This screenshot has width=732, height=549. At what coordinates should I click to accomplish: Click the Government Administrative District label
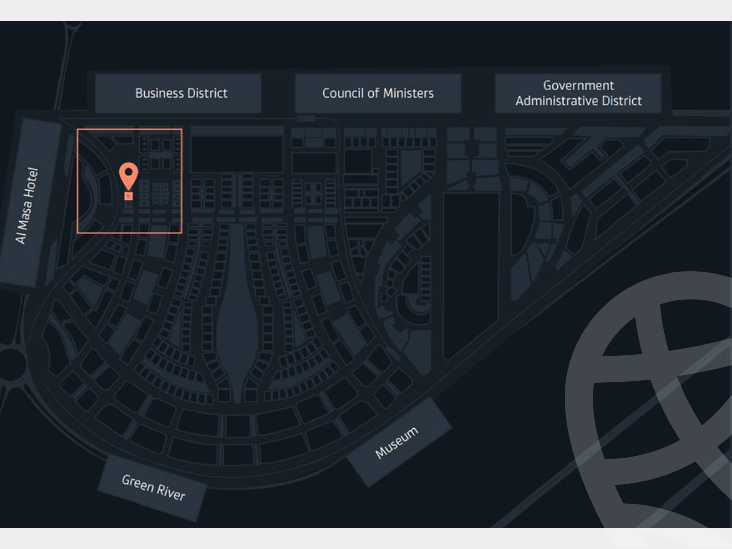pos(578,93)
